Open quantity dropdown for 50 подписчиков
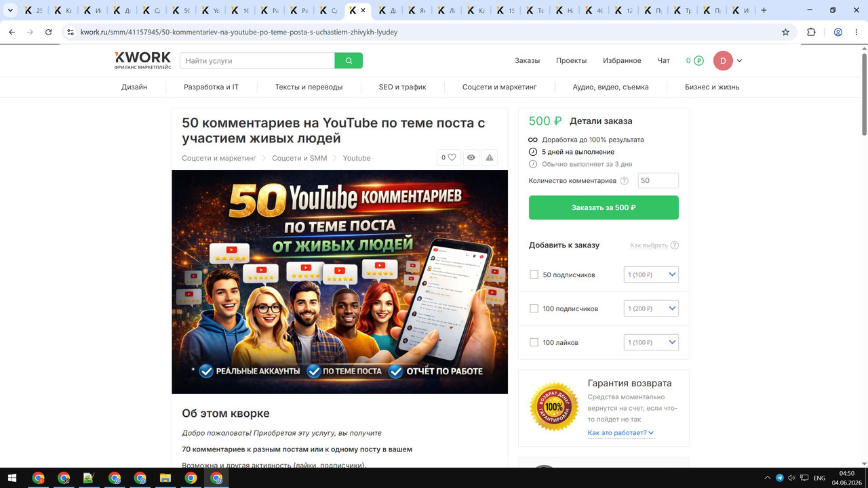The width and height of the screenshot is (868, 488). [651, 274]
